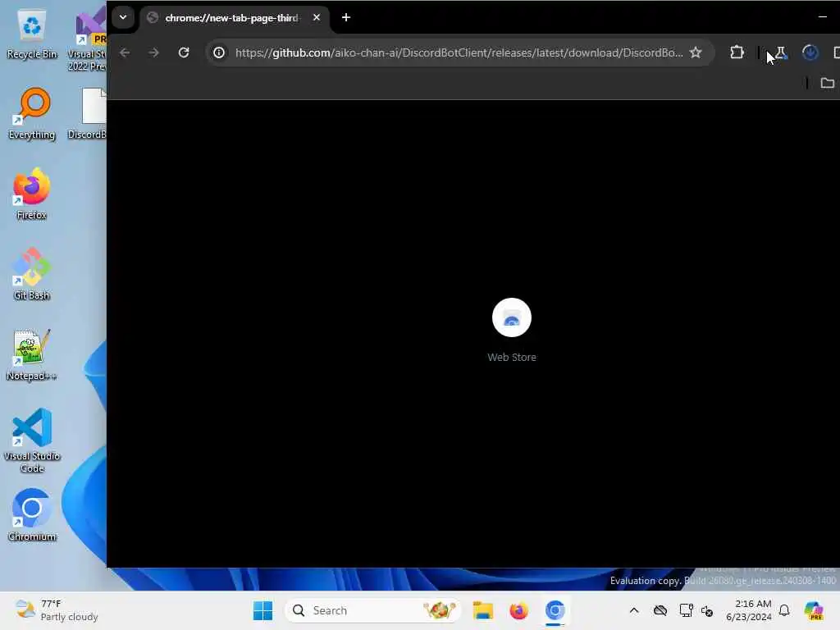Open a new tab with plus button
Image resolution: width=840 pixels, height=630 pixels.
[346, 18]
